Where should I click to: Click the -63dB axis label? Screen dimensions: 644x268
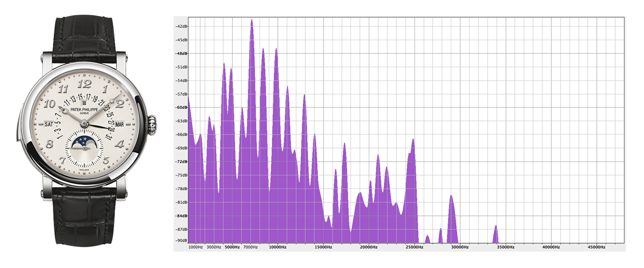[x=181, y=121]
